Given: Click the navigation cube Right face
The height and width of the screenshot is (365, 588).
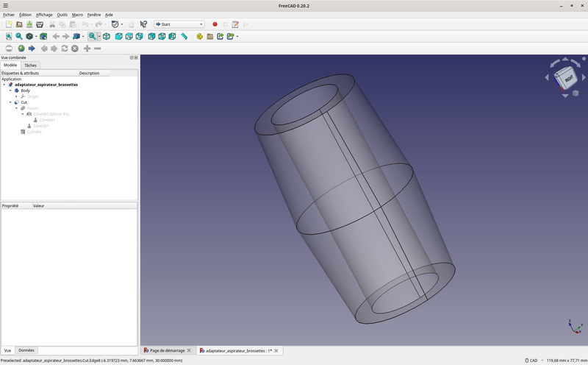Looking at the screenshot, I should pyautogui.click(x=568, y=77).
